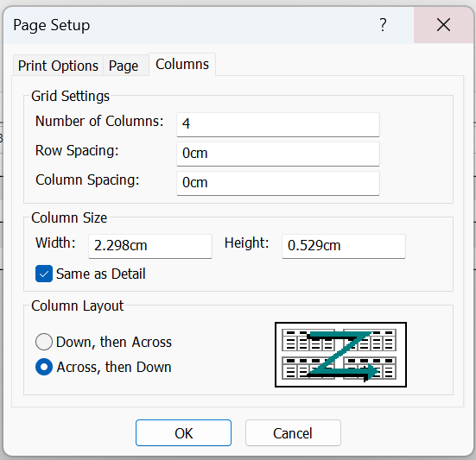Click into the Column Spacing field
Image resolution: width=476 pixels, height=460 pixels.
click(x=278, y=183)
